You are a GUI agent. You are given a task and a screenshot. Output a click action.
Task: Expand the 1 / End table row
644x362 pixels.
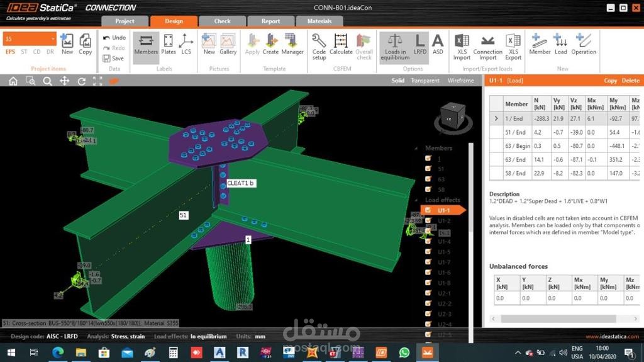(496, 118)
